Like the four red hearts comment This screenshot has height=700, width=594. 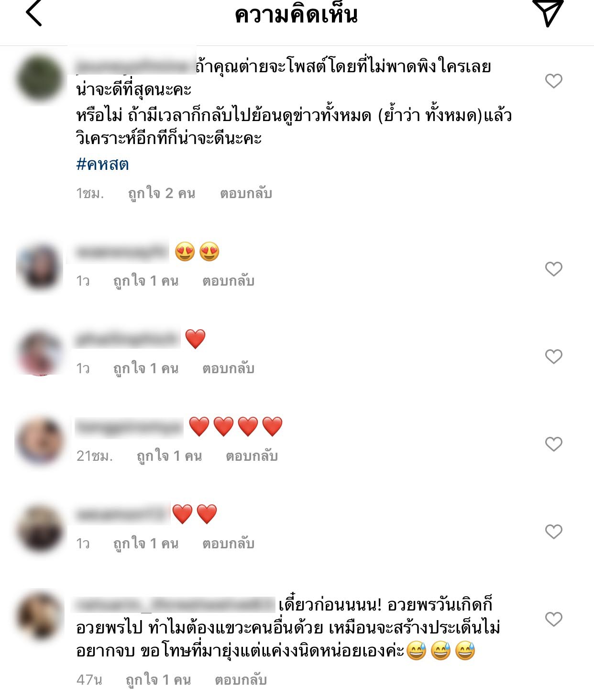553,444
